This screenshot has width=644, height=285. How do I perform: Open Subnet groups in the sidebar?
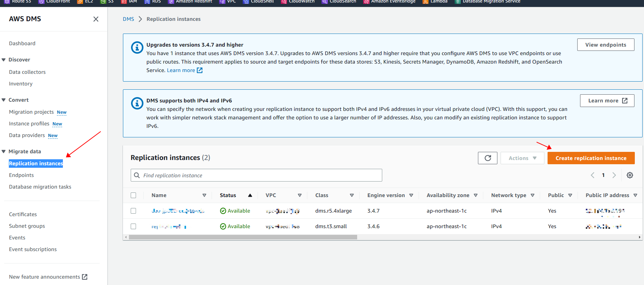27,226
